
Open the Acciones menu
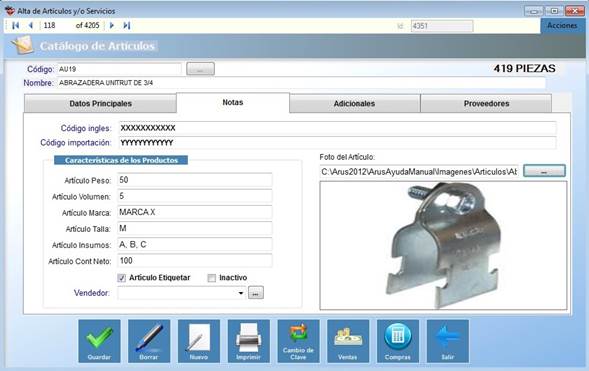(562, 26)
